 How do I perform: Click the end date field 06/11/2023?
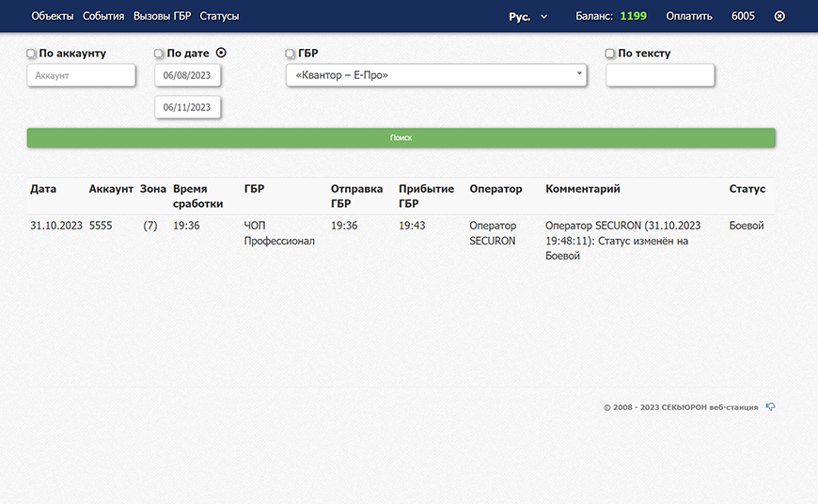click(187, 107)
